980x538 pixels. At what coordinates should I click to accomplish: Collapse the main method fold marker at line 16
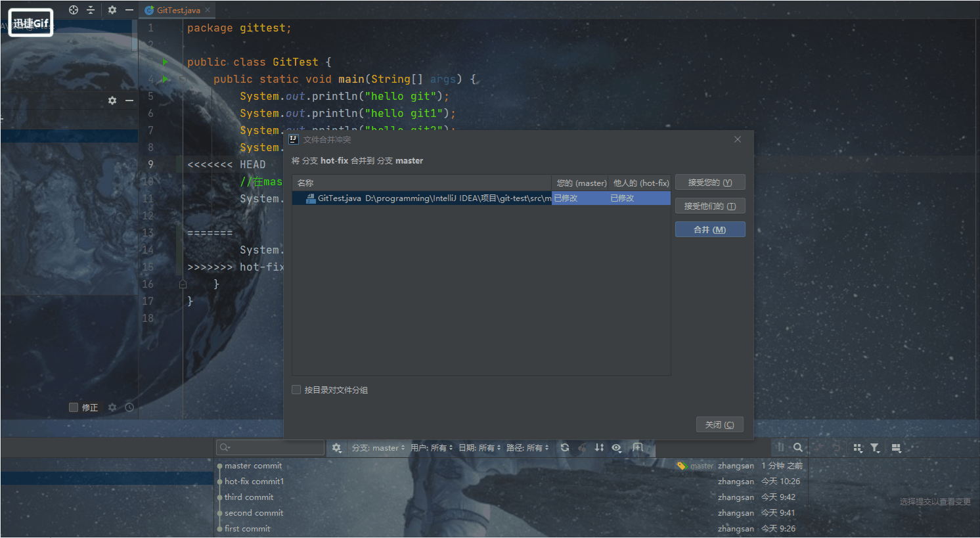point(183,284)
